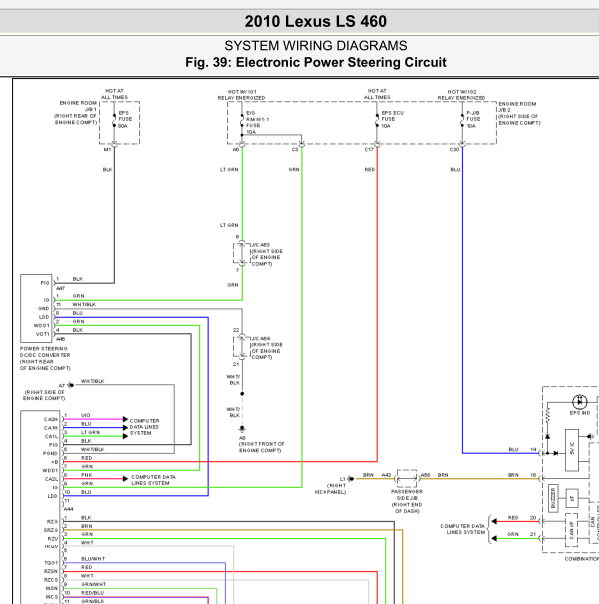This screenshot has width=599, height=604.
Task: Click pin 21 GRN wire label at meter
Action: [x=513, y=534]
